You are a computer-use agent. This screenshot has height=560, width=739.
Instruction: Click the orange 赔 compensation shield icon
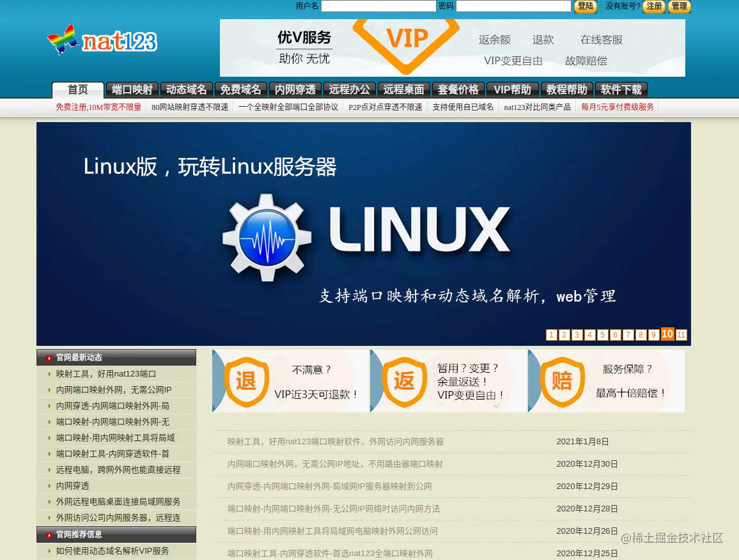[x=562, y=382]
